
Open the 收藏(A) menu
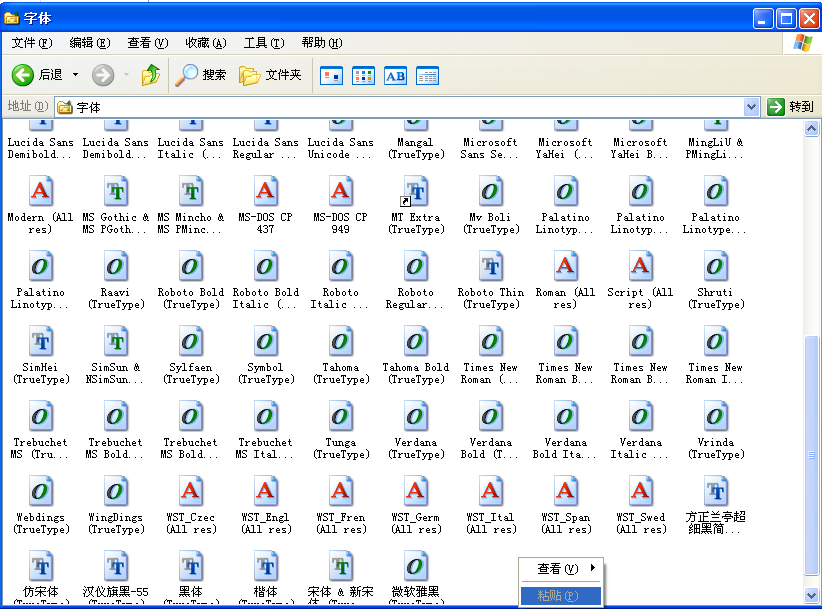pos(206,43)
